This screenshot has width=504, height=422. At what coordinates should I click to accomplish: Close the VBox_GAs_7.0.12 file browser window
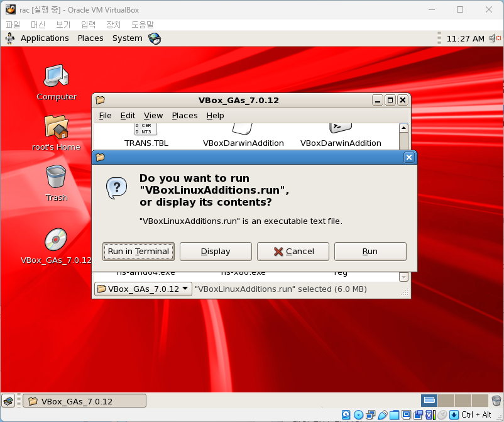tap(403, 101)
